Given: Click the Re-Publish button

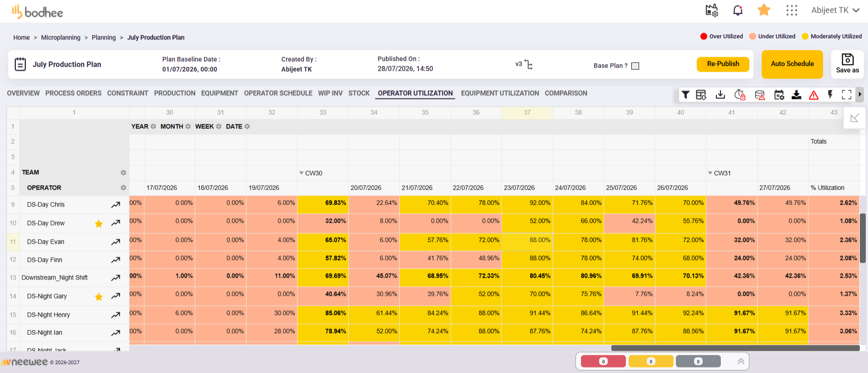Looking at the screenshot, I should pos(723,64).
